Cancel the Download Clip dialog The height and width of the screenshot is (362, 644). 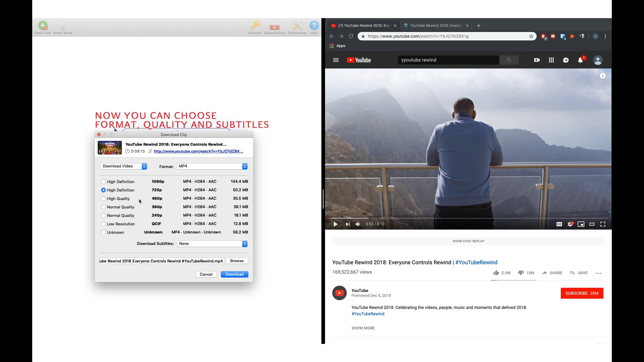tap(206, 274)
